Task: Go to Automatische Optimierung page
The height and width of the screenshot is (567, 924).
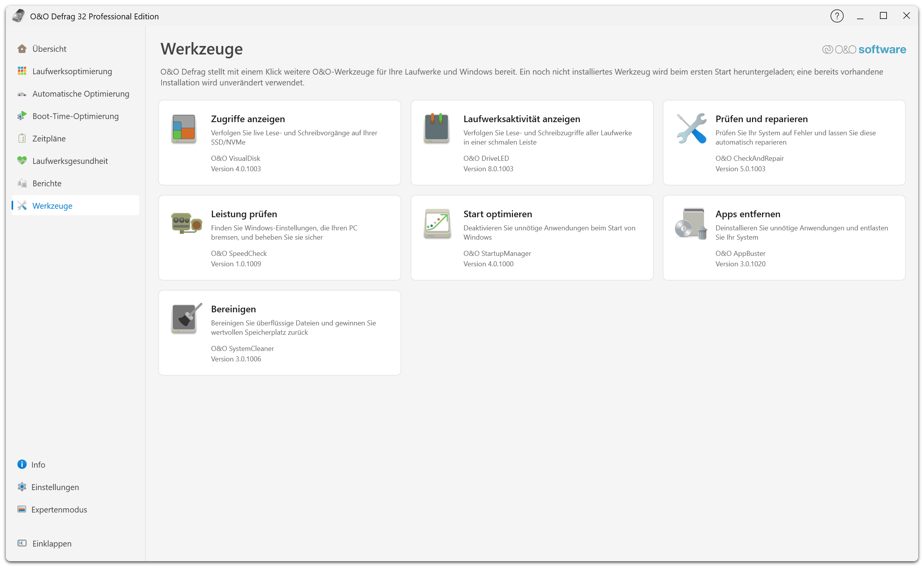Action: [x=75, y=94]
